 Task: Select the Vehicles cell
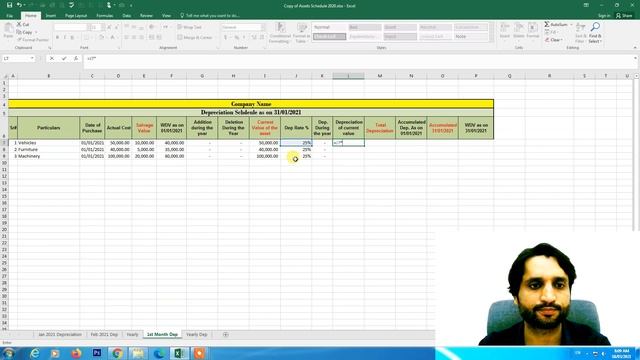pos(49,143)
